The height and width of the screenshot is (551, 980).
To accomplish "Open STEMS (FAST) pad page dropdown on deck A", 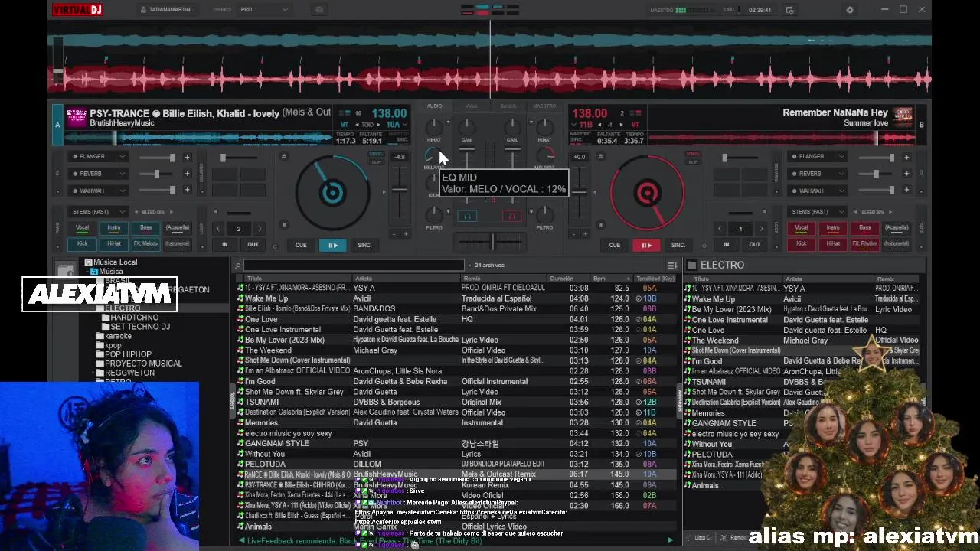I will click(x=98, y=211).
